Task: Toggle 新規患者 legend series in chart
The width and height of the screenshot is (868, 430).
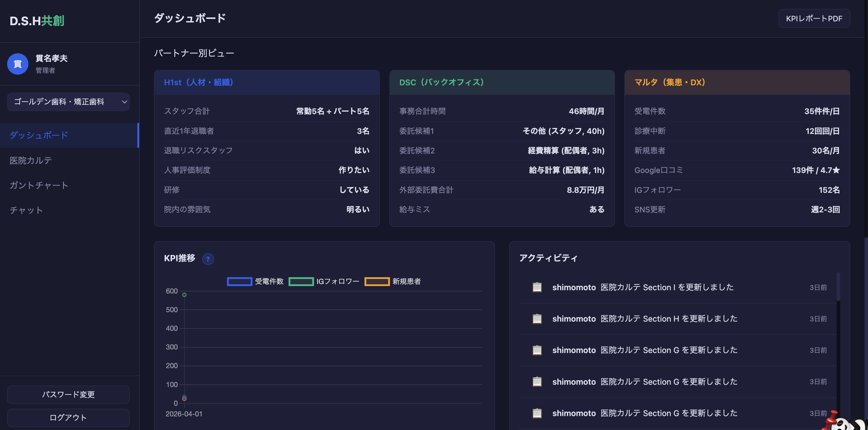Action: click(x=393, y=281)
